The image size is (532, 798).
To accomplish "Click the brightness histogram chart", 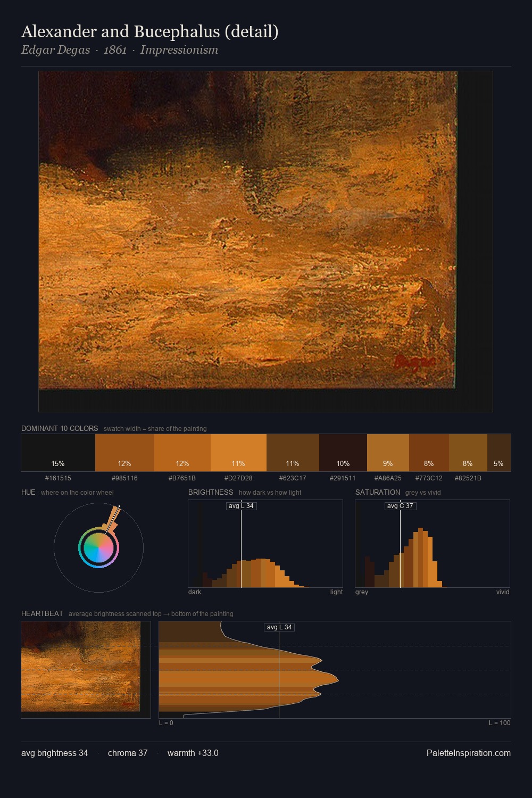I will tap(265, 544).
